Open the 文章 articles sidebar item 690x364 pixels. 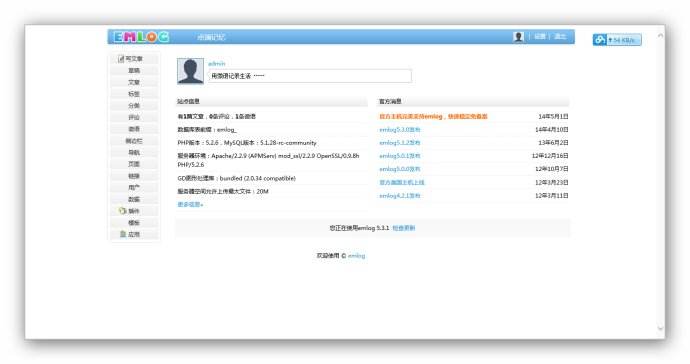click(x=134, y=82)
